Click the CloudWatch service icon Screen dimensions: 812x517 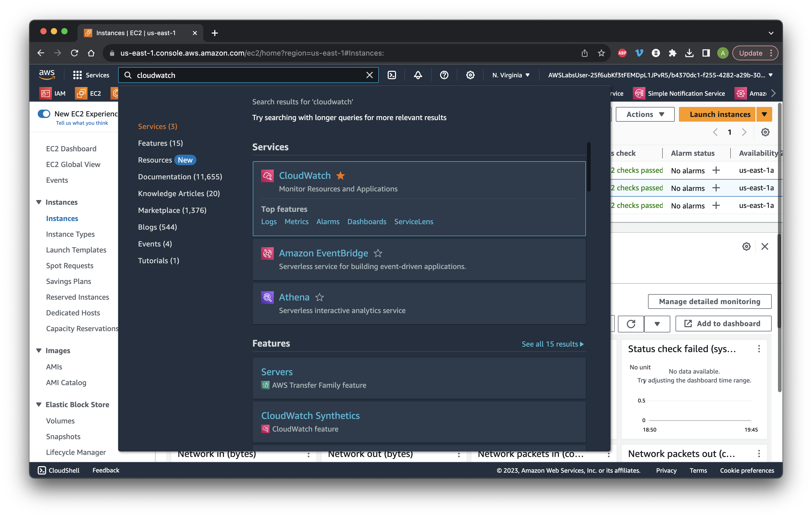(x=267, y=176)
